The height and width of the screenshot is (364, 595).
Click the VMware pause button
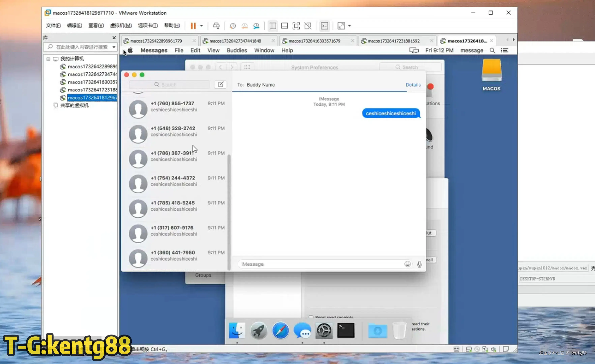193,26
